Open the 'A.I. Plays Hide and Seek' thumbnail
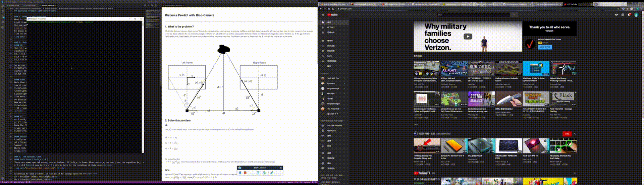The height and width of the screenshot is (185, 644). coord(454,68)
